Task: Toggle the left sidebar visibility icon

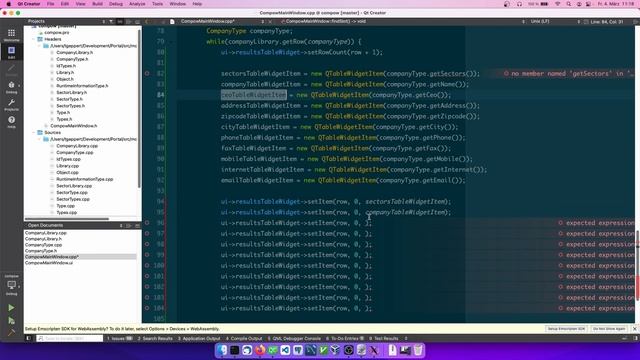Action: 28,338
